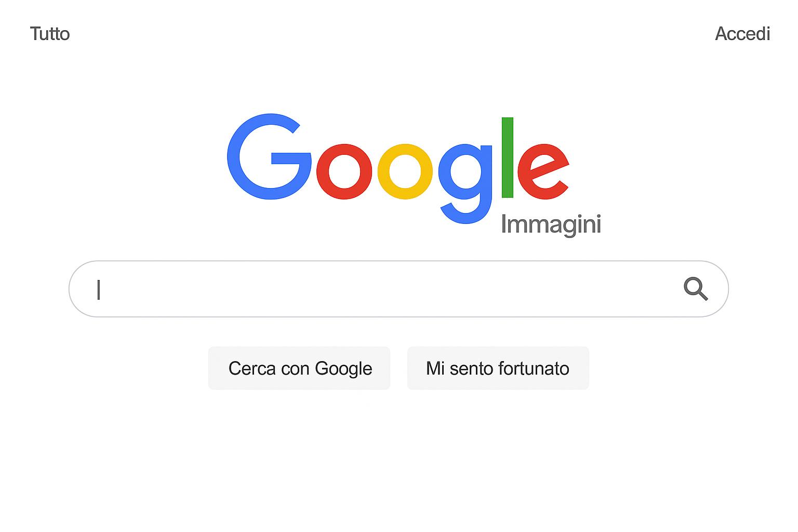Click the Mi sento fortunato button

coord(498,368)
